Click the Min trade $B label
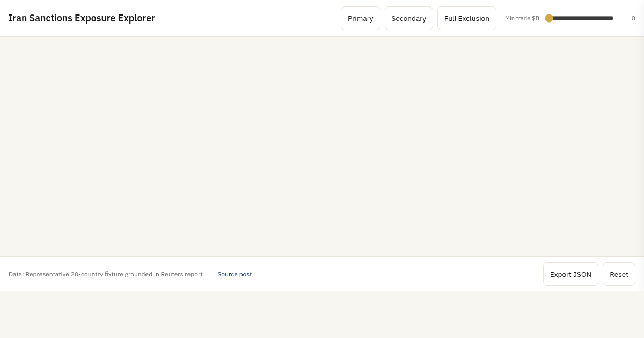Image resolution: width=644 pixels, height=338 pixels. (x=522, y=18)
